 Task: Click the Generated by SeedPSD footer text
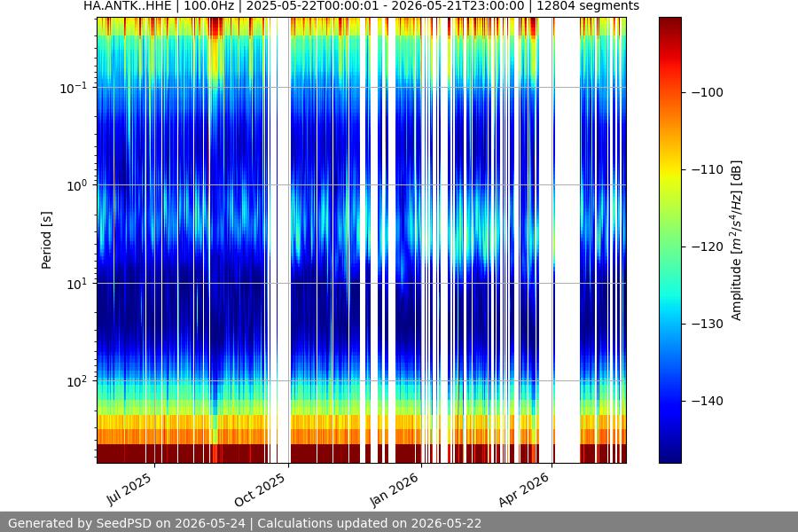(x=245, y=523)
